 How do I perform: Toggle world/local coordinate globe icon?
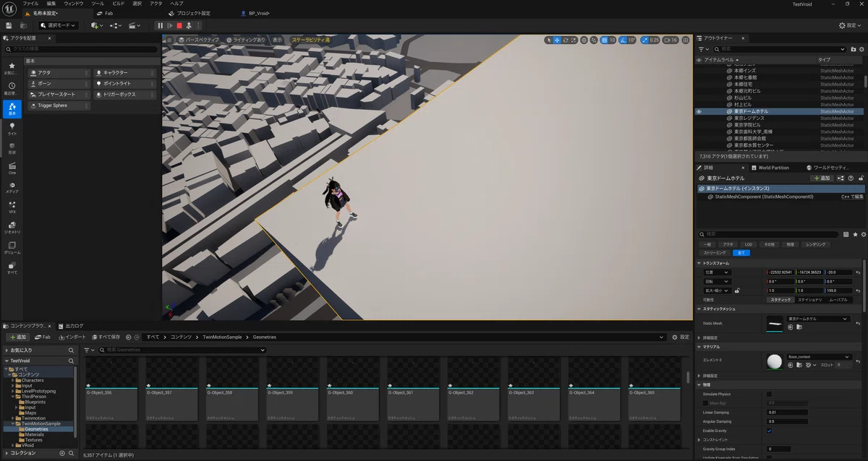pyautogui.click(x=584, y=40)
